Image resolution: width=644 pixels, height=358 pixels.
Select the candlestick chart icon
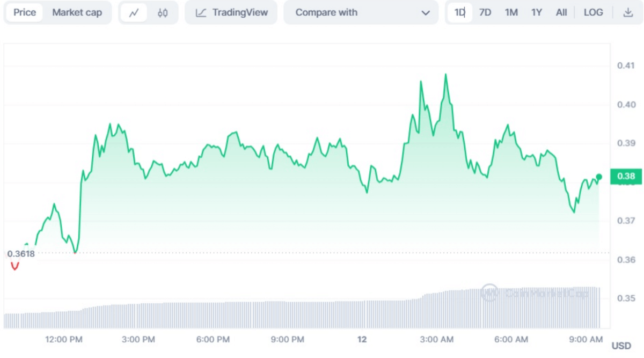[x=163, y=12]
